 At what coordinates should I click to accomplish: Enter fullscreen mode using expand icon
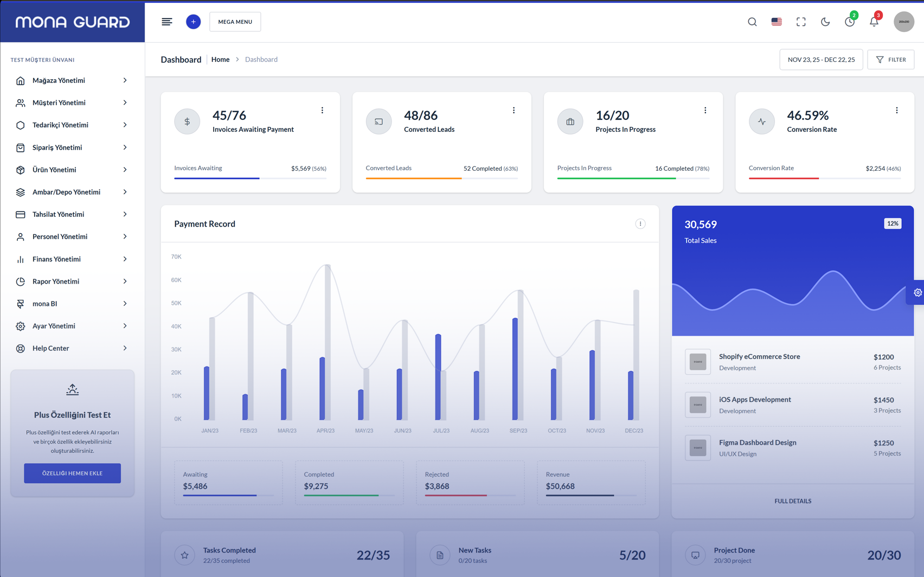click(801, 22)
